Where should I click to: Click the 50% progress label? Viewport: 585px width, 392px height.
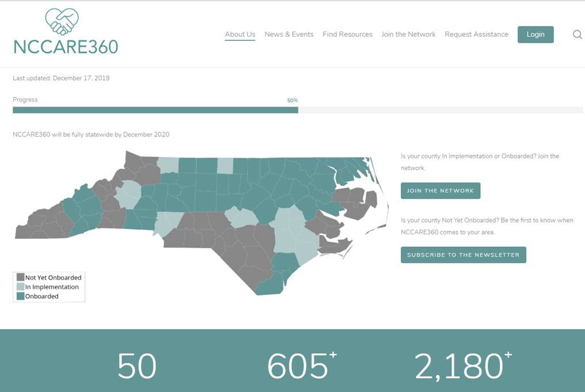click(x=292, y=100)
